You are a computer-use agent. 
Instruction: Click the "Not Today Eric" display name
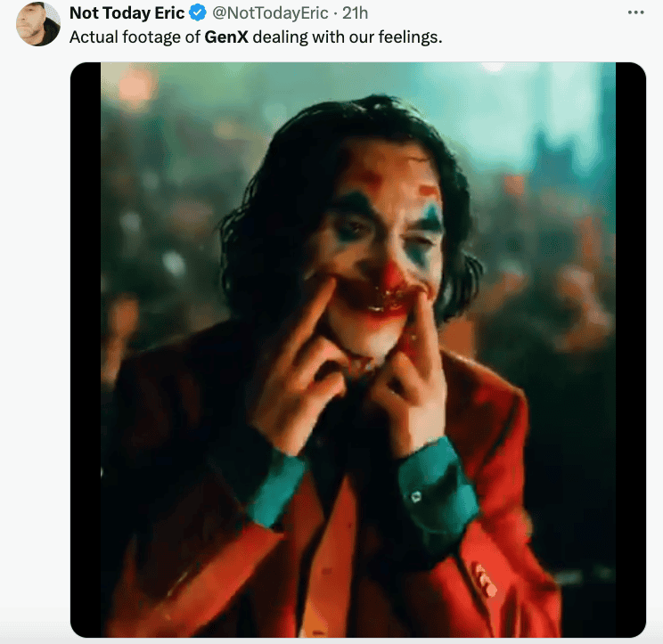tap(127, 13)
